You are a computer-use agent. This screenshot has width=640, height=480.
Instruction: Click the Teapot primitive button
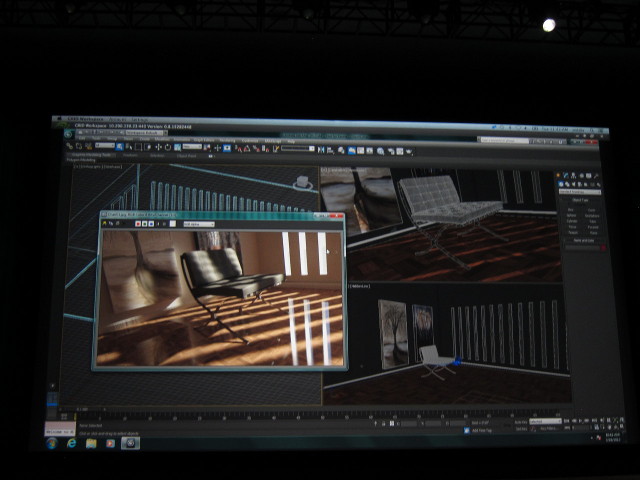(x=573, y=233)
